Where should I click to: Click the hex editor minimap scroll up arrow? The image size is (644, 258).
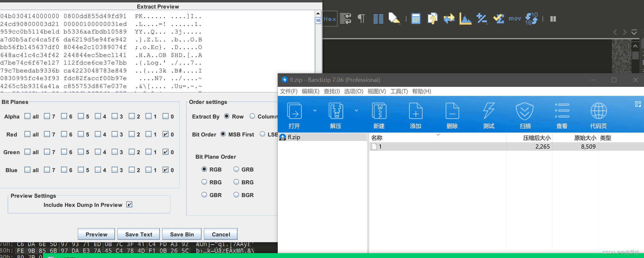(x=635, y=46)
